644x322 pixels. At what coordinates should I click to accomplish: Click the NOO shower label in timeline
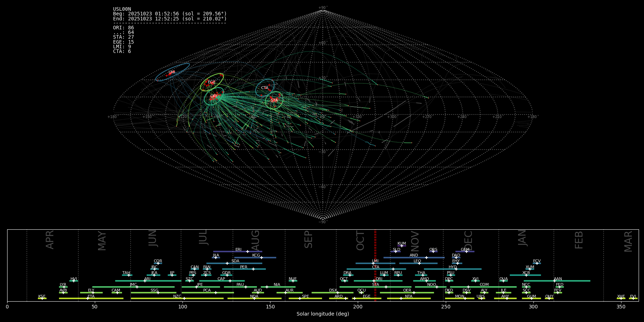(x=431, y=285)
